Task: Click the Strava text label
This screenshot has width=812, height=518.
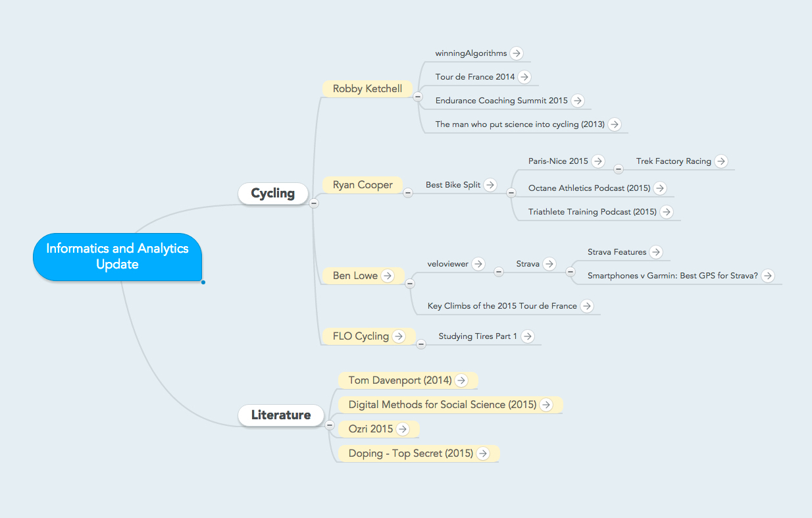Action: tap(528, 264)
